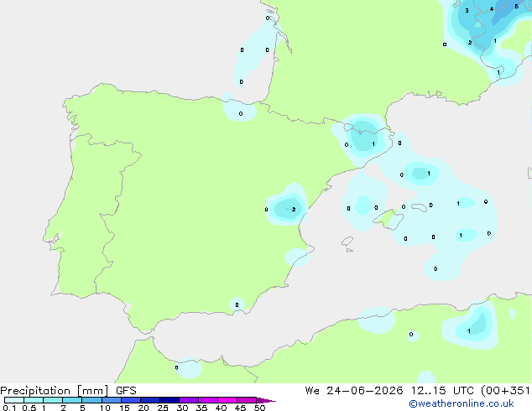Click the date text 'We 24-06-2026'
This screenshot has width=532, height=411.
pyautogui.click(x=354, y=391)
